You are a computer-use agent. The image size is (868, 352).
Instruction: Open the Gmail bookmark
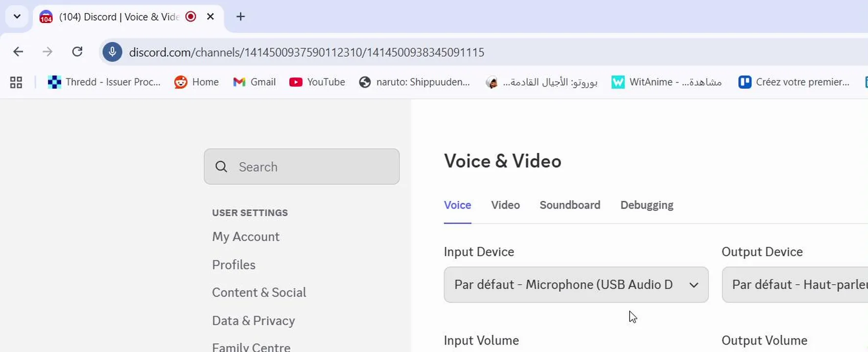(254, 82)
